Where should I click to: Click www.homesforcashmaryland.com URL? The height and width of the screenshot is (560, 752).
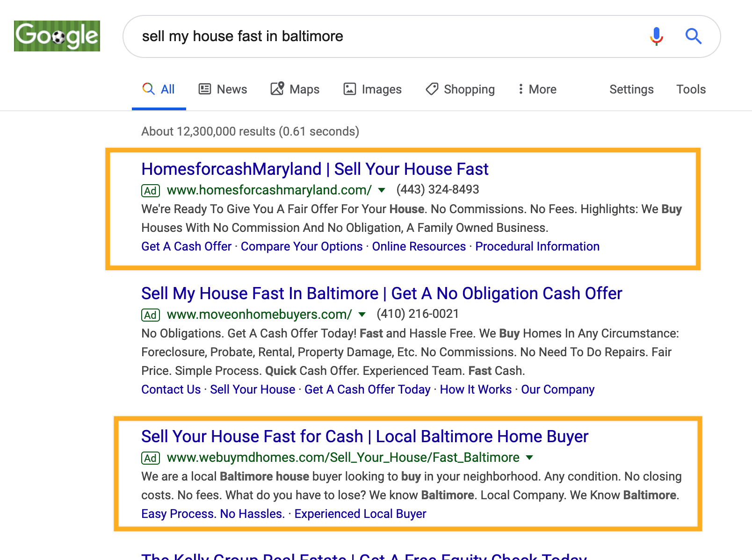(269, 190)
